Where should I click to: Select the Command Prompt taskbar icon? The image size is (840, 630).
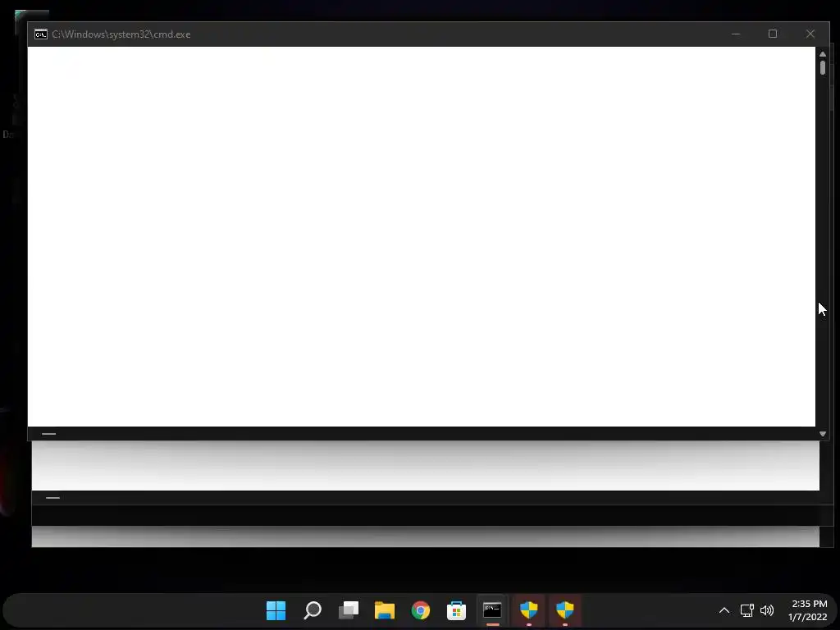tap(492, 610)
